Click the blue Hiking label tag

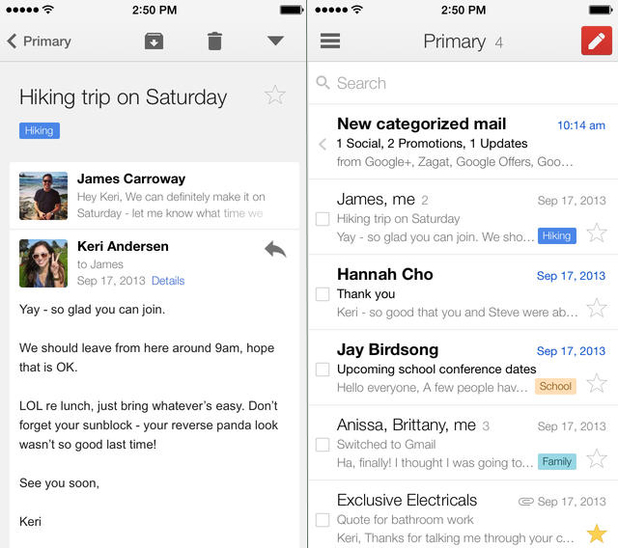(40, 131)
